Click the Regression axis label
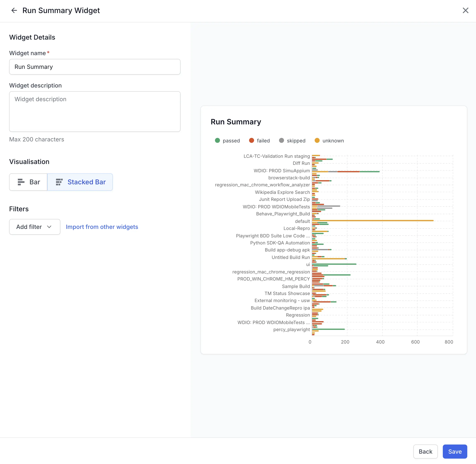The height and width of the screenshot is (464, 476). point(298,315)
